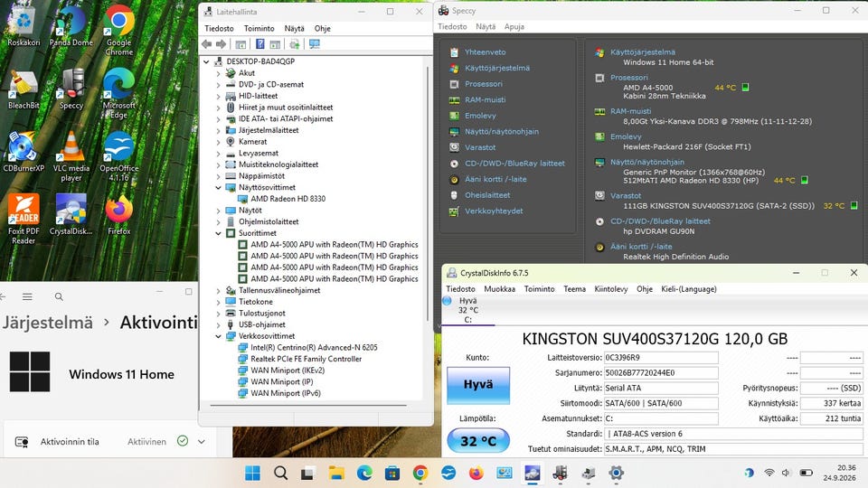Image resolution: width=868 pixels, height=488 pixels.
Task: Open Panda Dome desktop shortcut
Action: [71, 25]
